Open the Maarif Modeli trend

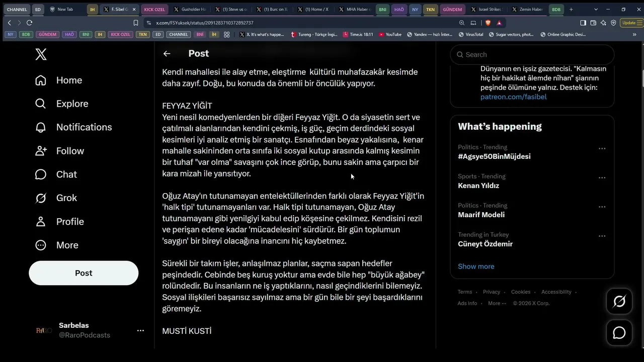481,215
